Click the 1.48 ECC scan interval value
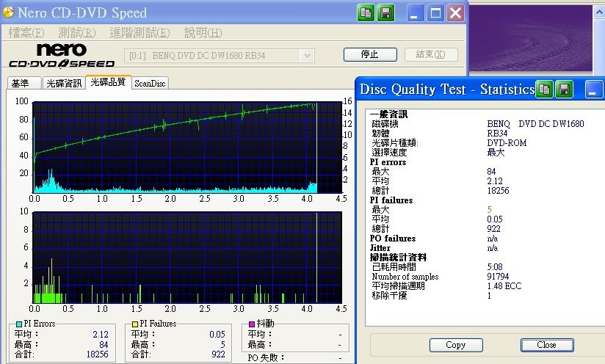 coord(504,286)
